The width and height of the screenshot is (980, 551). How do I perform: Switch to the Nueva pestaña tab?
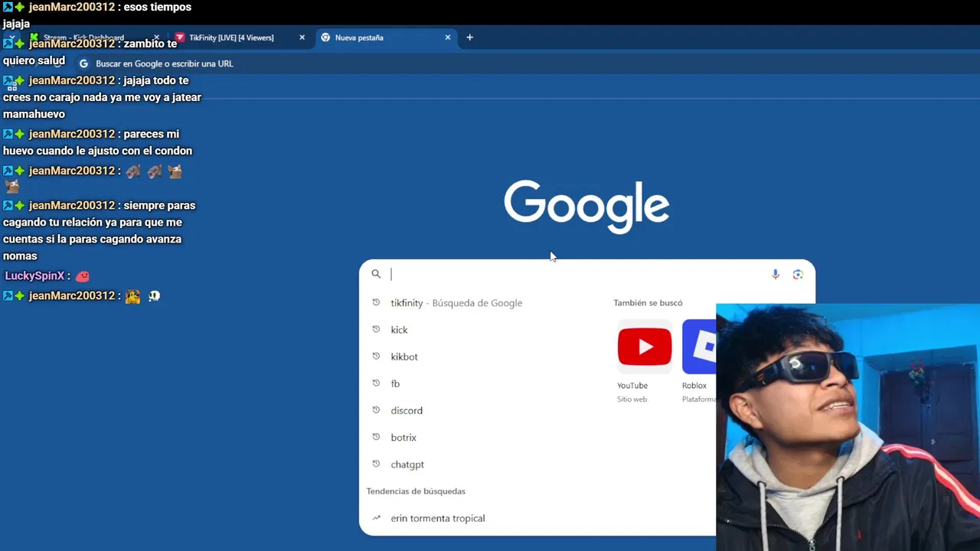coord(387,37)
